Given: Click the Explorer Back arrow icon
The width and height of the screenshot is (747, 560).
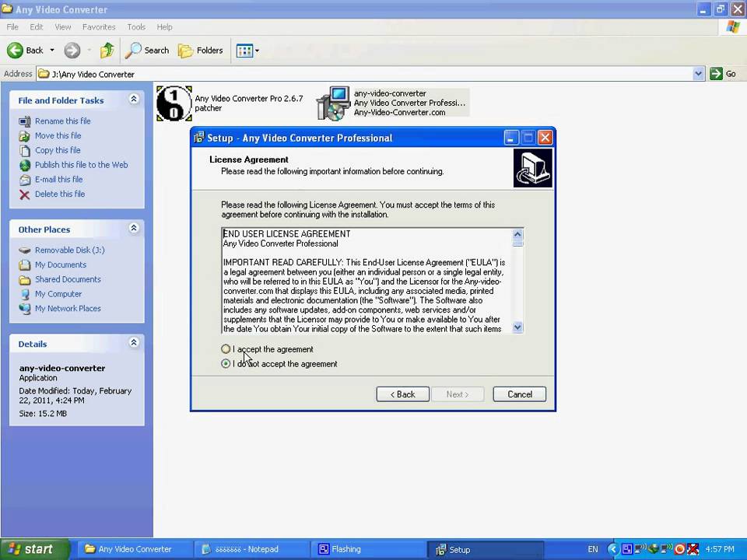Looking at the screenshot, I should (x=15, y=50).
